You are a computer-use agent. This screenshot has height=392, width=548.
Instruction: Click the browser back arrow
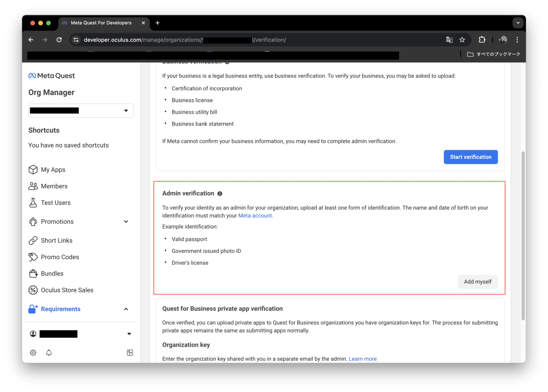(31, 40)
